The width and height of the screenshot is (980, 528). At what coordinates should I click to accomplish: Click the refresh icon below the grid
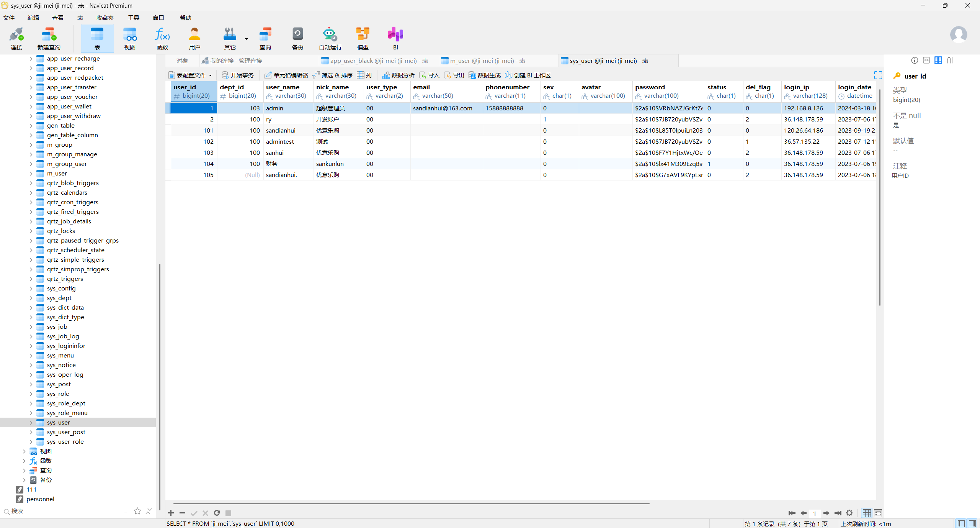point(217,513)
